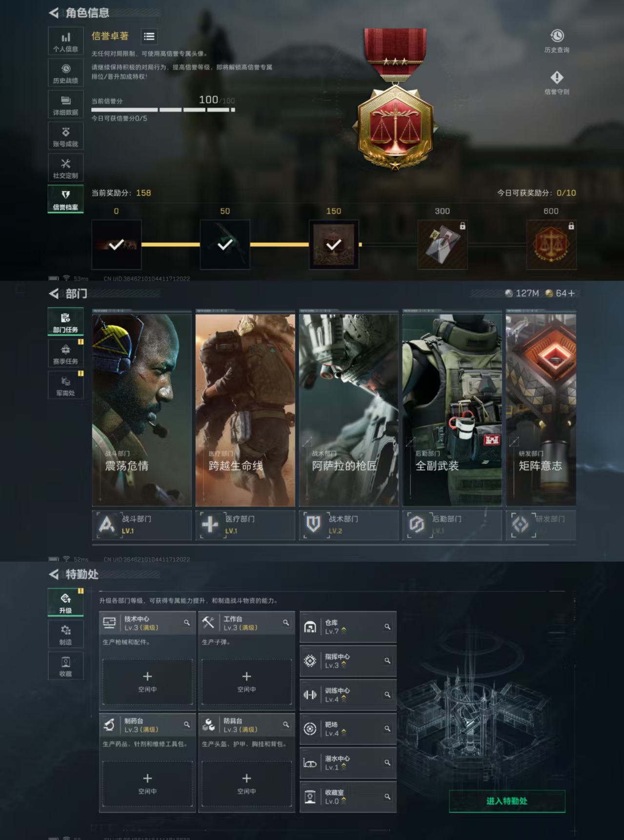Click the list icon beside 信誉卓著

[x=149, y=37]
